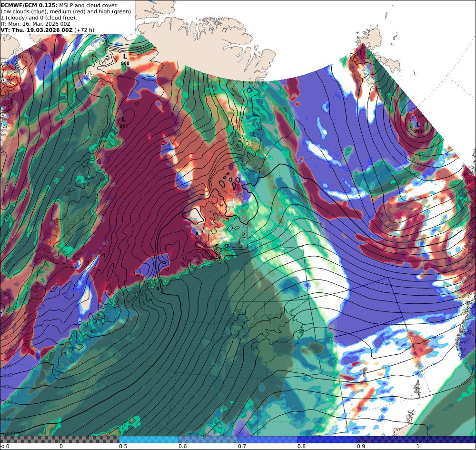Click the 992 isobar label on left edge
This screenshot has width=476, height=450.
click(7, 376)
